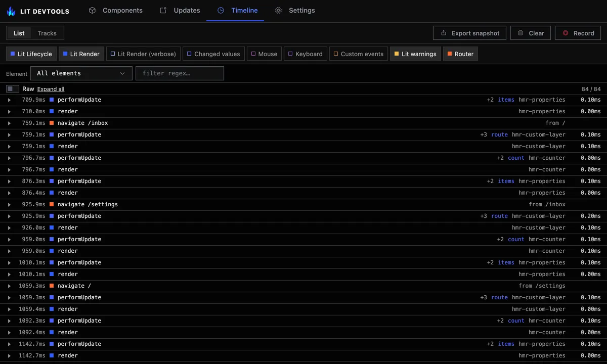Expand the navigate /inbox row
Screen dimensions: 607x364
pyautogui.click(x=9, y=123)
